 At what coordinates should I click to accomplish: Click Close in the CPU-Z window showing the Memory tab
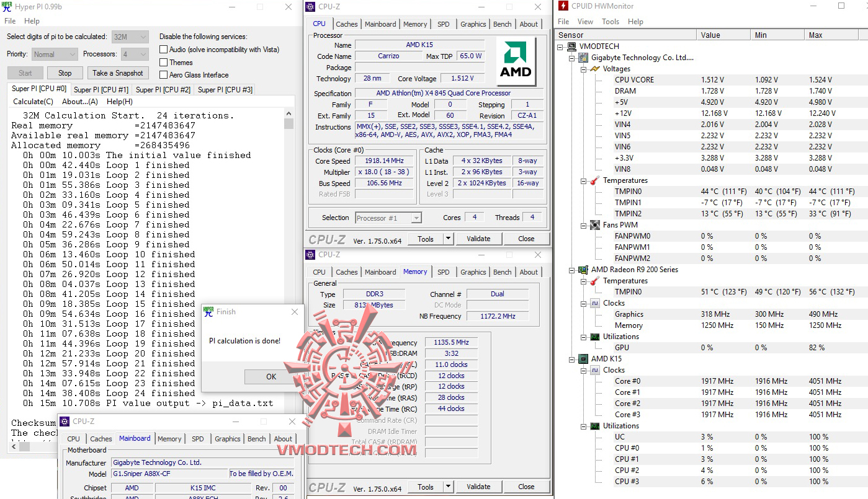[526, 487]
